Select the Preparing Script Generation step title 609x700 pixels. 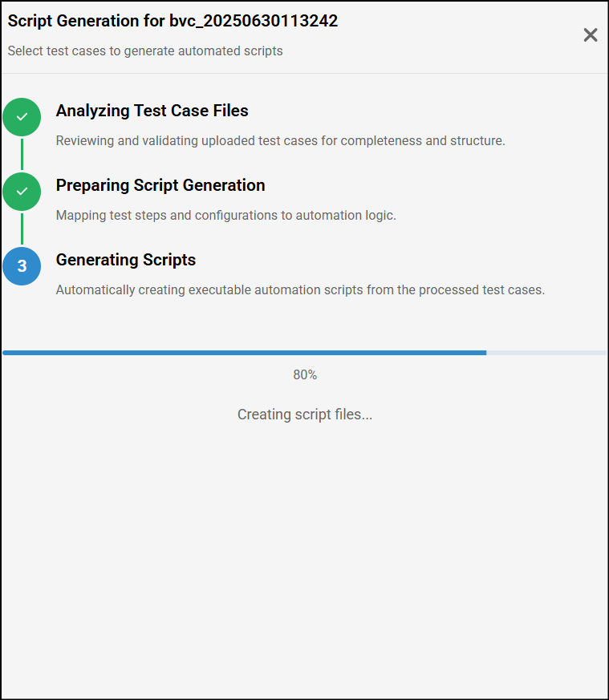(160, 185)
